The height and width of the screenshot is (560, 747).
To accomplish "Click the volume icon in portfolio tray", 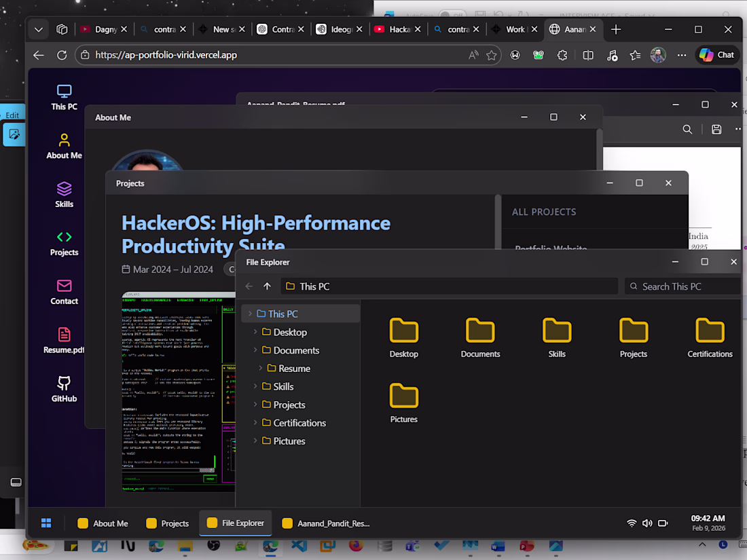I will point(647,523).
